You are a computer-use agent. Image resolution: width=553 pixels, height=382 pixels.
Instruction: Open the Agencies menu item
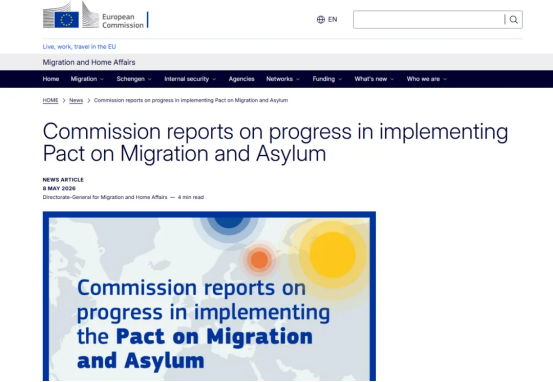[x=242, y=79]
